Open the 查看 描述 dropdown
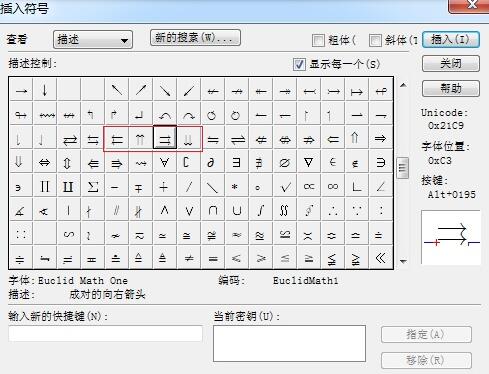Screen dimensions: 489x374 (93, 40)
